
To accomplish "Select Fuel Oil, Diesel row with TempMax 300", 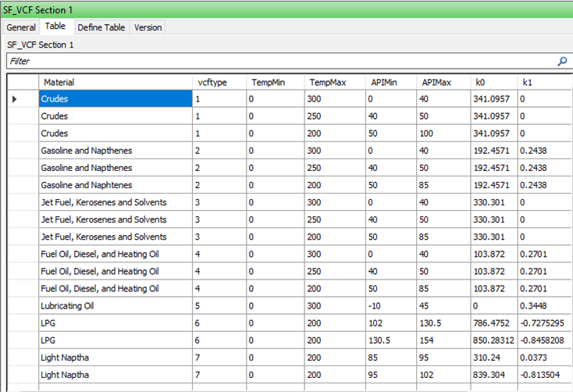I will [116, 254].
